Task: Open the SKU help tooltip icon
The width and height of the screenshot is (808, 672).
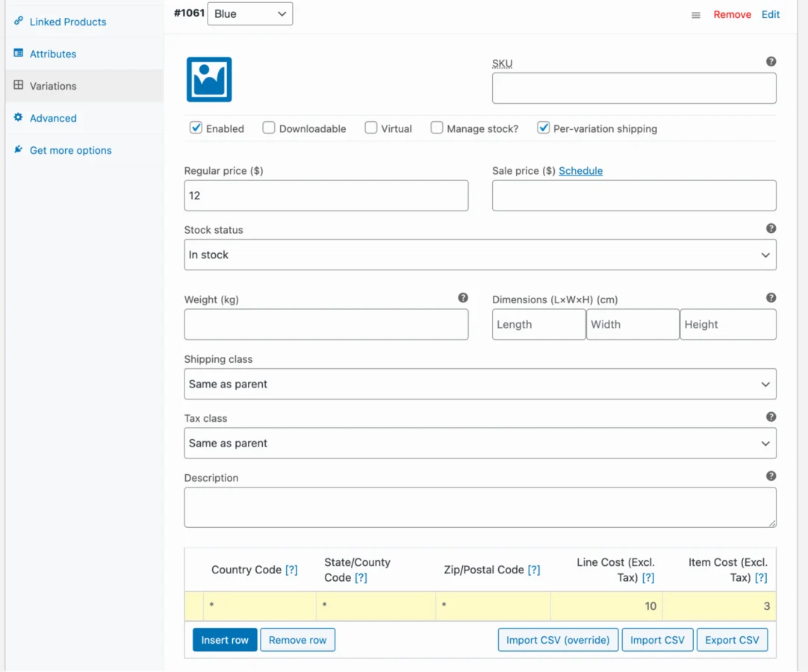Action: tap(771, 61)
